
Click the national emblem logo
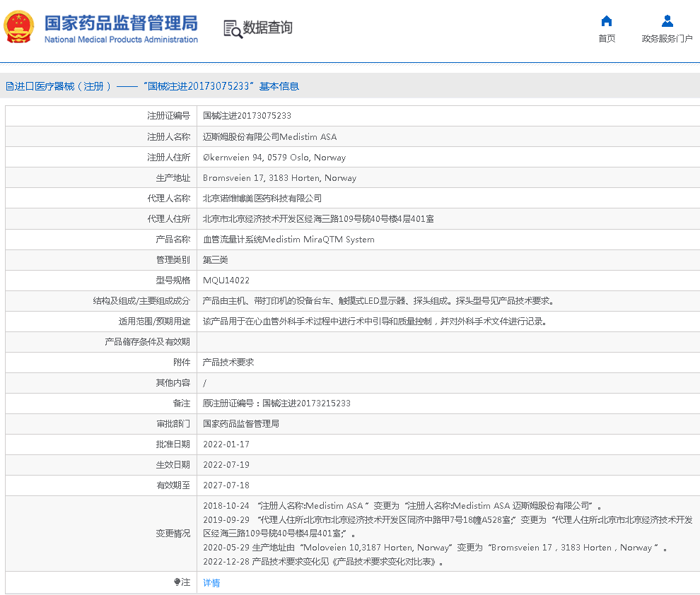click(x=18, y=28)
